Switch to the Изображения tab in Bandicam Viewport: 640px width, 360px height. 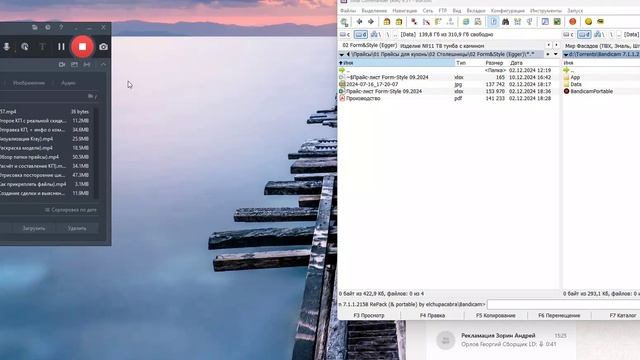point(29,83)
